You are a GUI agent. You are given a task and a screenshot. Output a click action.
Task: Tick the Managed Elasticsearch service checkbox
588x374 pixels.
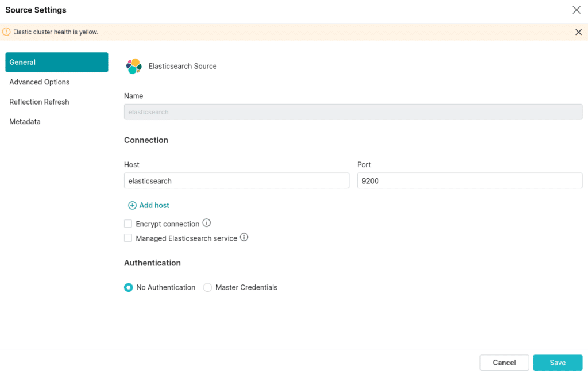point(128,238)
